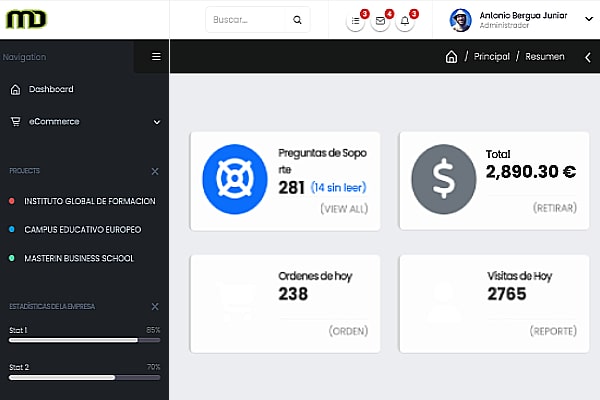Click the home breadcrumb icon

[451, 57]
